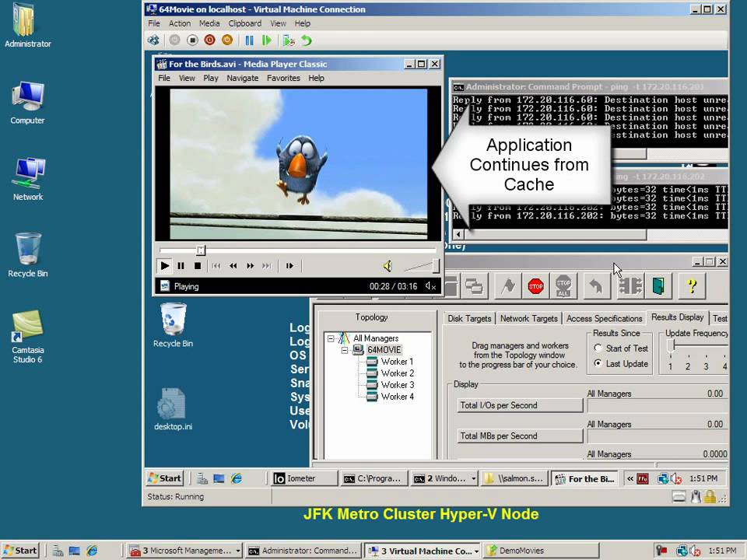Click Ctrl+Alt+Delete icon in VM toolbar

tap(153, 40)
